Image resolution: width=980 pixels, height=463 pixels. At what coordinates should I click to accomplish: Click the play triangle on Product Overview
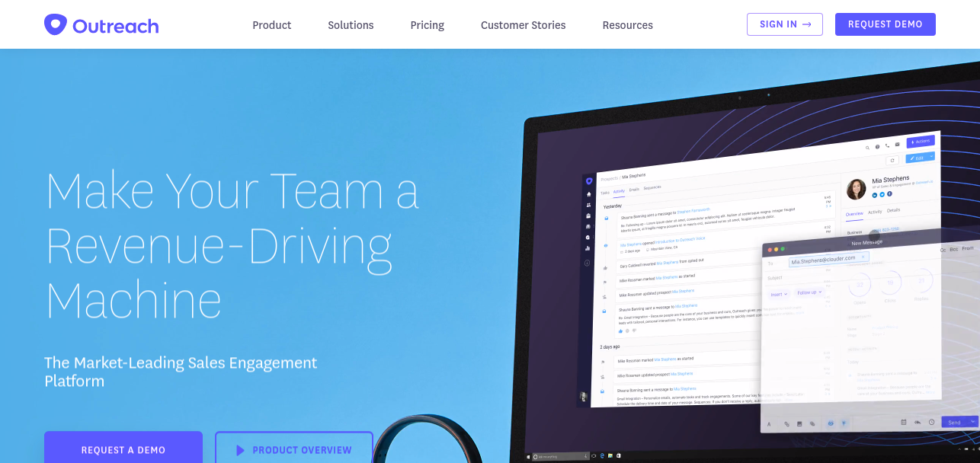241,450
